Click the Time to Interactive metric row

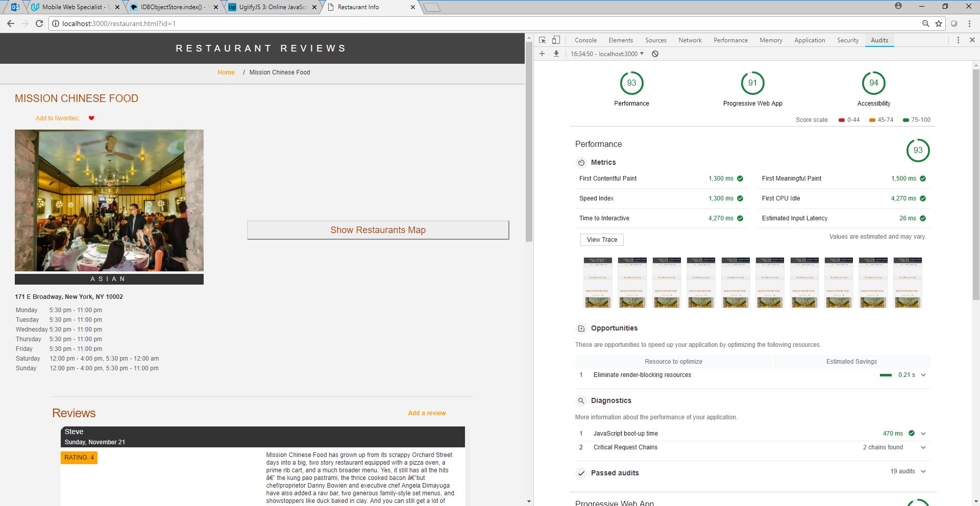661,218
